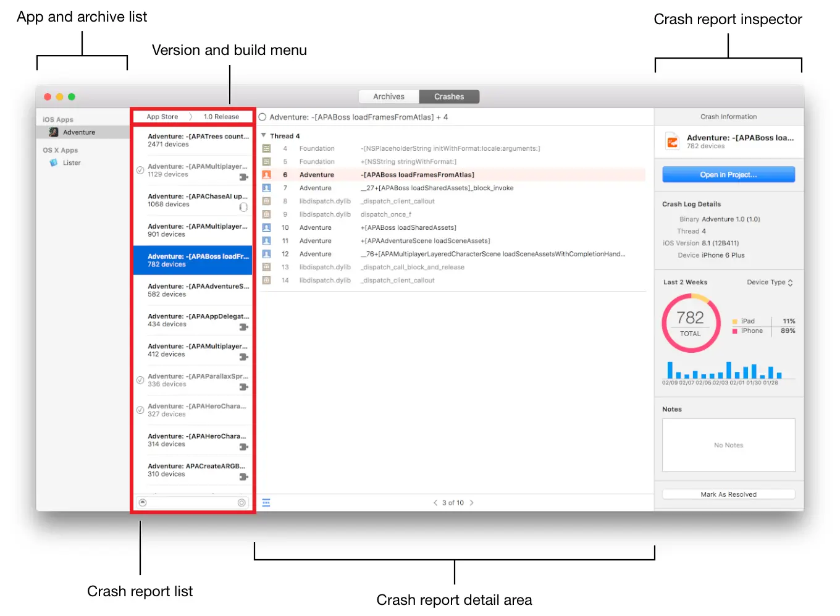Select APATrees crash with 2471 devices
The image size is (840, 616).
point(193,140)
